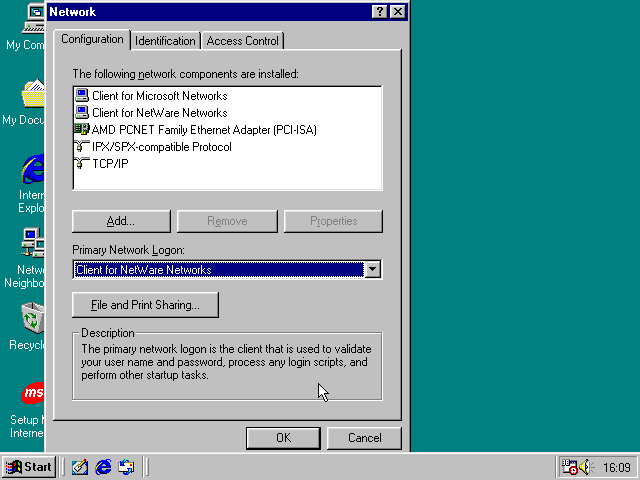Open the Task Scheduler tray icon

click(569, 467)
